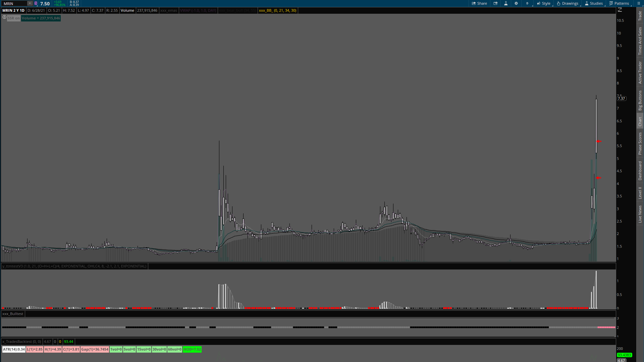This screenshot has height=362, width=644.
Task: Open the D timeframe dropdown
Action: point(527,3)
